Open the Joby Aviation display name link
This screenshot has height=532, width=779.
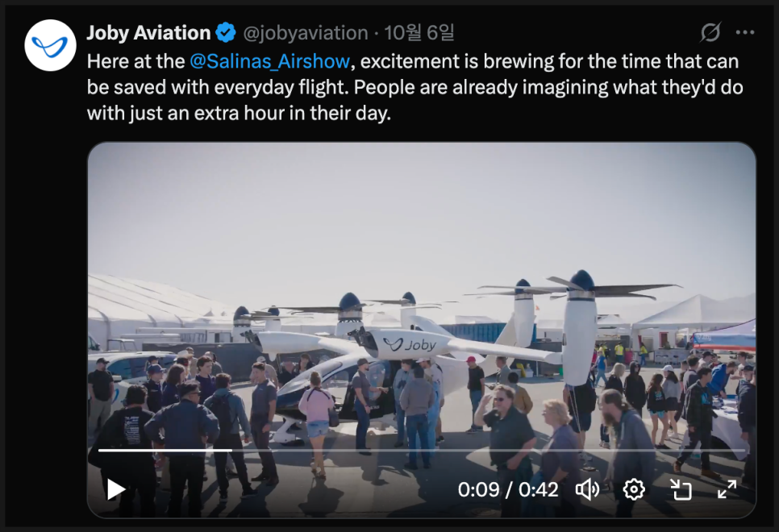(x=148, y=33)
